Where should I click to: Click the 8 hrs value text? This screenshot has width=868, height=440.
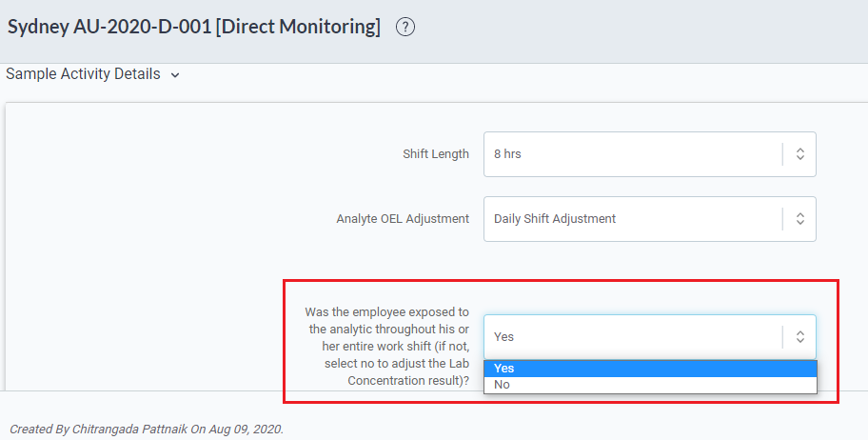507,154
